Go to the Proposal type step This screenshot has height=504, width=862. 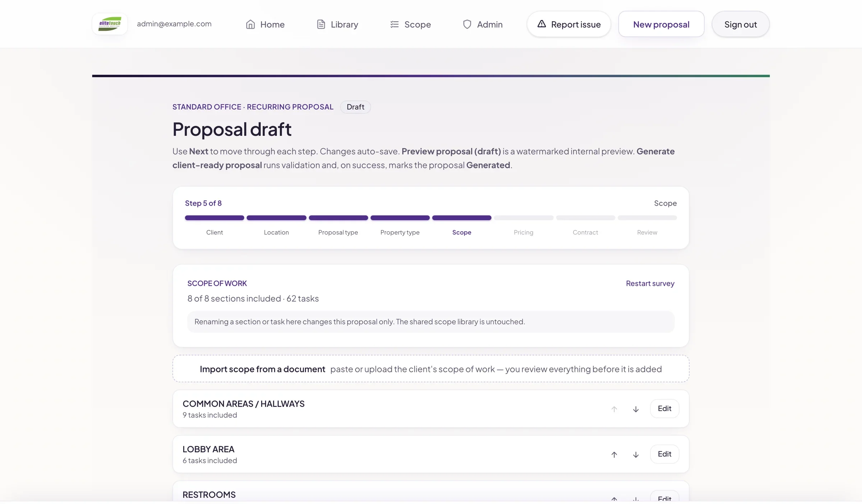point(338,232)
